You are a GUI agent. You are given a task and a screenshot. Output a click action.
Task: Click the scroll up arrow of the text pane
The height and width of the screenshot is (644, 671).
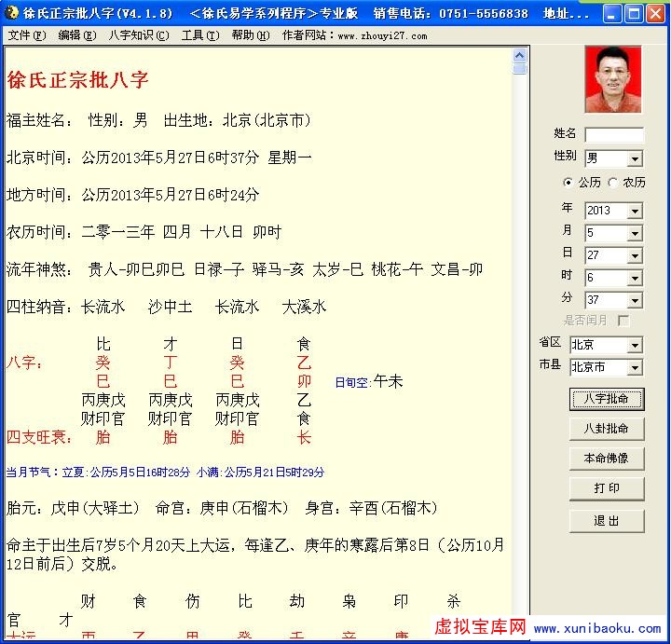click(520, 54)
